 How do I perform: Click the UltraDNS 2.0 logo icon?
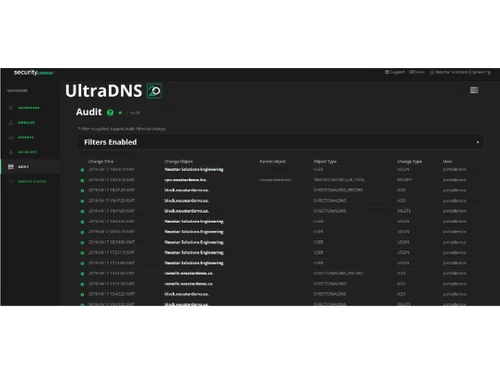pos(154,91)
